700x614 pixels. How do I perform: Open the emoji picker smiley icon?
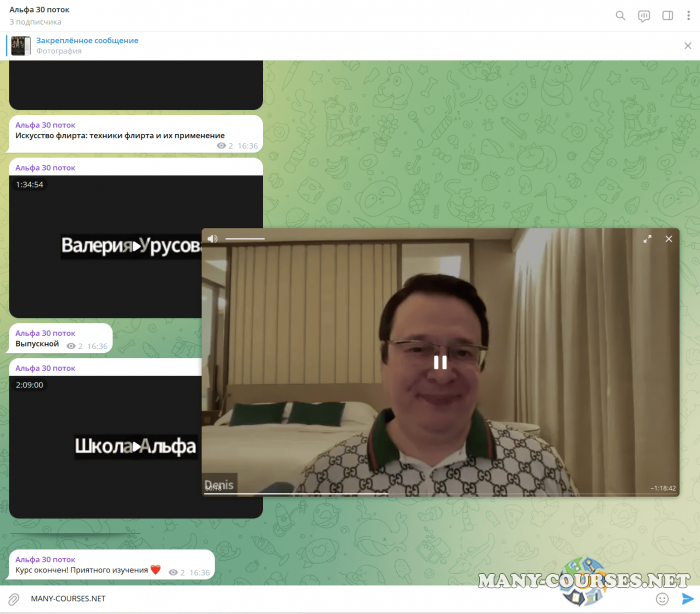click(662, 598)
